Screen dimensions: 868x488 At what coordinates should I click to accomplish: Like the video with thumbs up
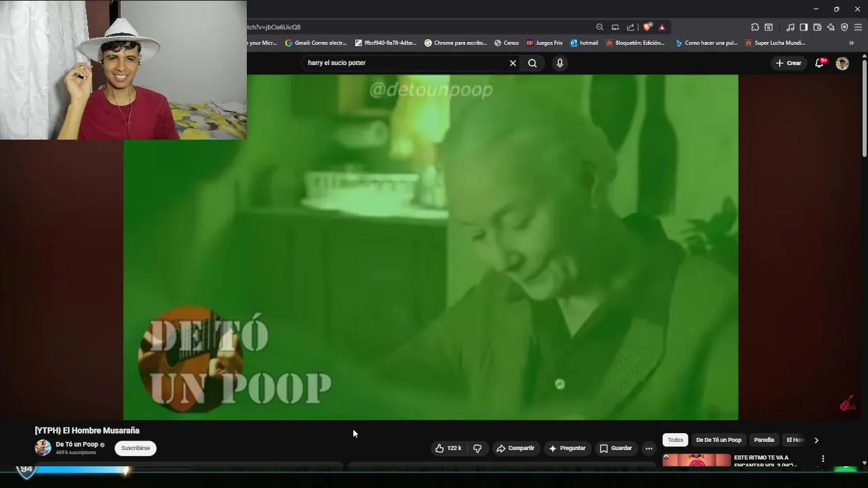pos(448,448)
